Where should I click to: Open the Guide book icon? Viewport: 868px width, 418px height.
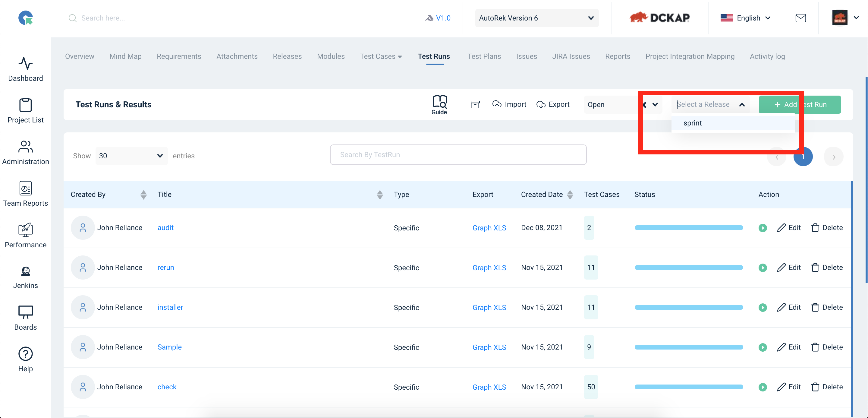[439, 104]
